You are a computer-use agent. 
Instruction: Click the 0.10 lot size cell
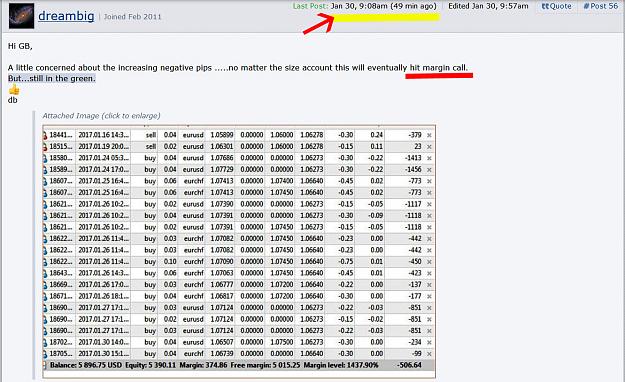(x=170, y=262)
